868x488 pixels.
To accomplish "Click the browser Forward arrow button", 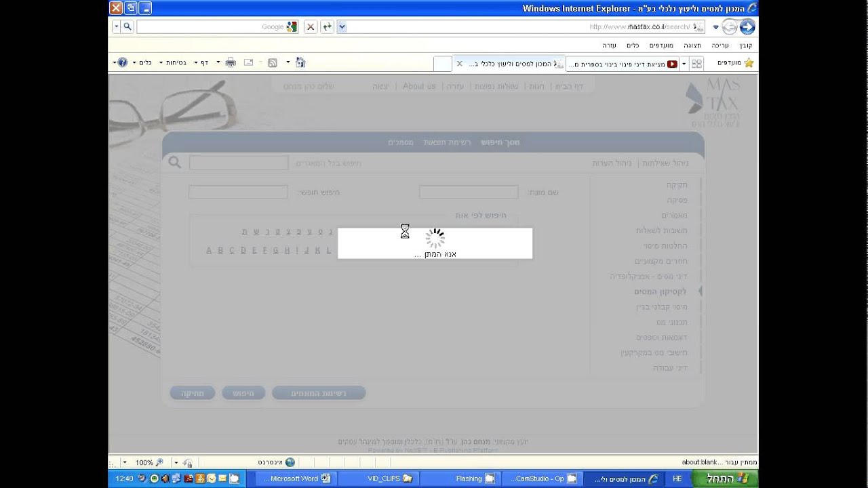I will [730, 26].
